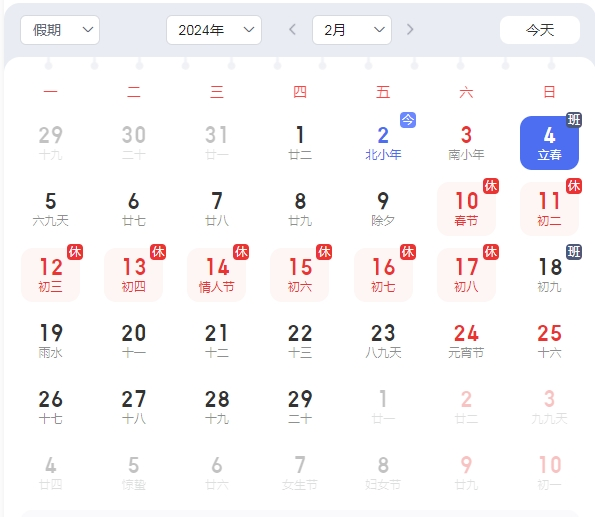Click the 休 badge on February 12
This screenshot has width=595, height=517.
point(75,252)
